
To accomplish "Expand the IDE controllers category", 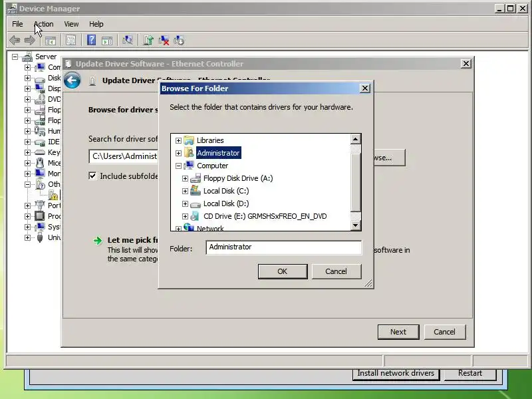I will point(27,142).
